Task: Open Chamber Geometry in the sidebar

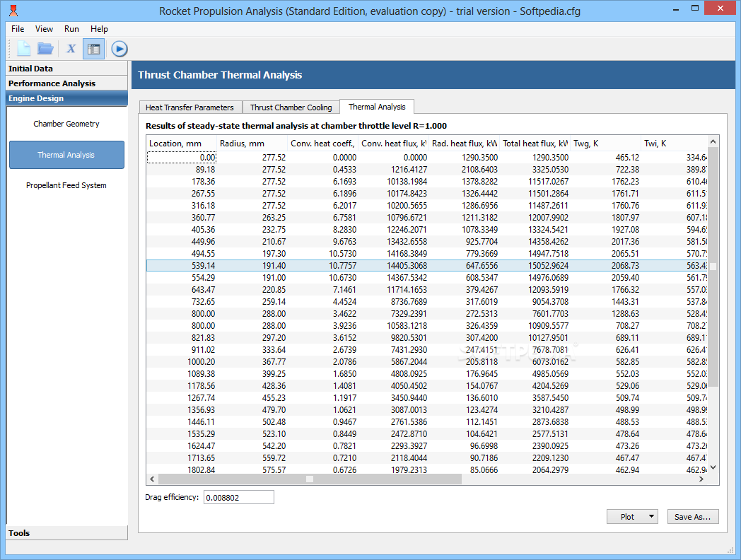Action: tap(66, 124)
